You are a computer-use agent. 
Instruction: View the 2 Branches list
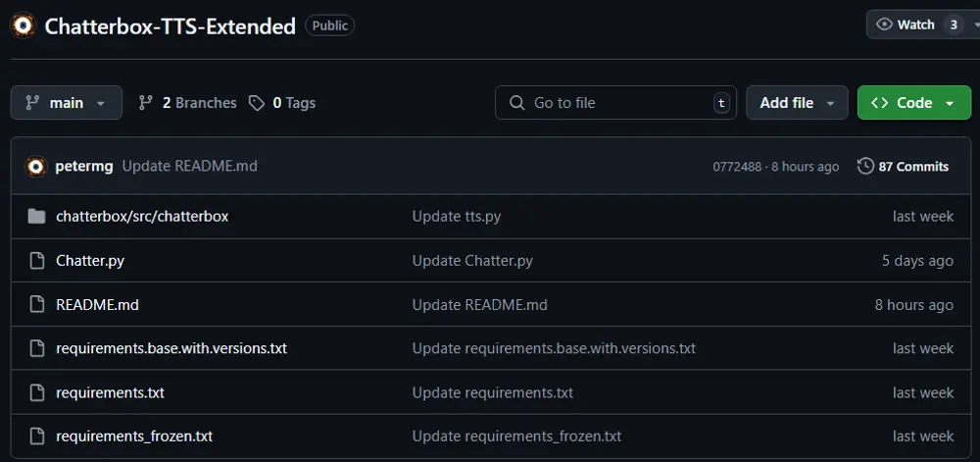point(187,103)
